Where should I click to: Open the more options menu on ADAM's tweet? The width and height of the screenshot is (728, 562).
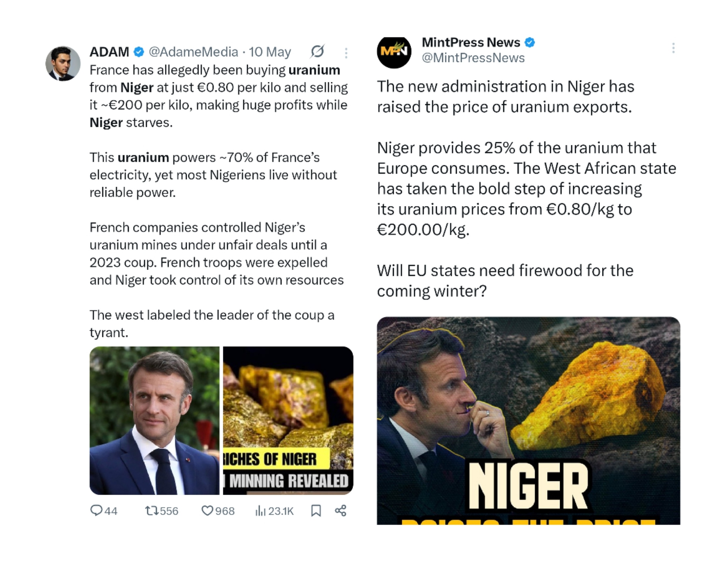tap(346, 53)
